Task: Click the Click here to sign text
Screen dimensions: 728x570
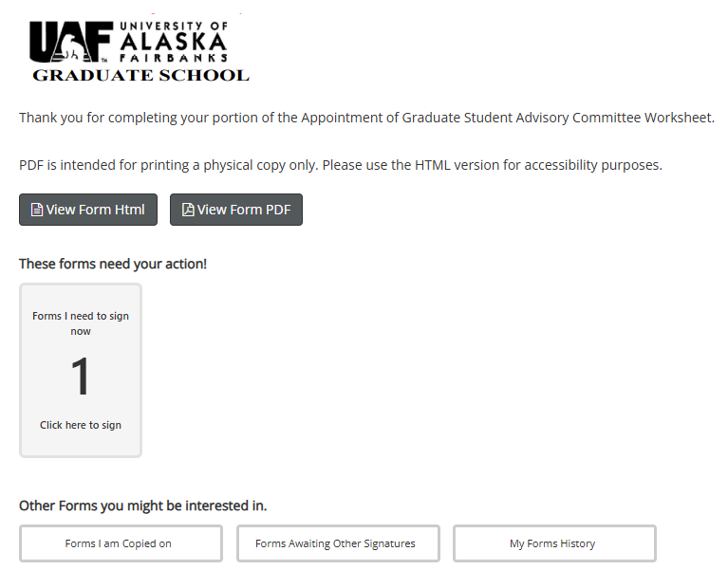Action: [81, 425]
